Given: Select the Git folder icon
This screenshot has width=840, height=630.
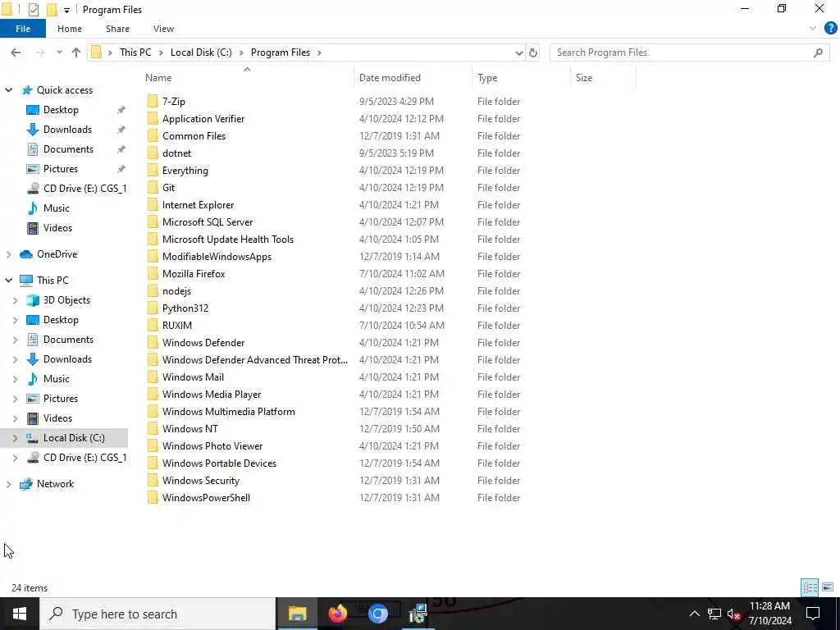Looking at the screenshot, I should 153,188.
